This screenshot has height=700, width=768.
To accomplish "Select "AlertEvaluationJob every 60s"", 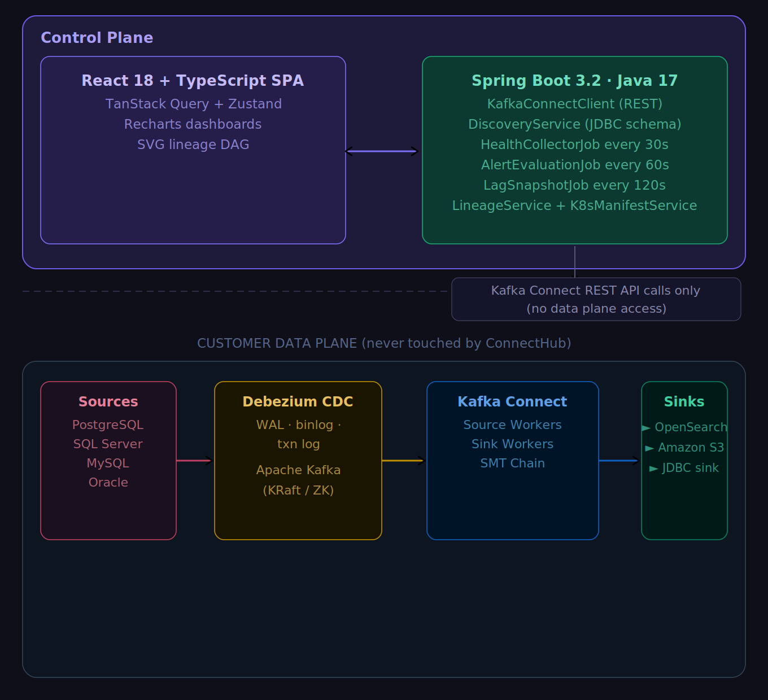I will pyautogui.click(x=575, y=165).
